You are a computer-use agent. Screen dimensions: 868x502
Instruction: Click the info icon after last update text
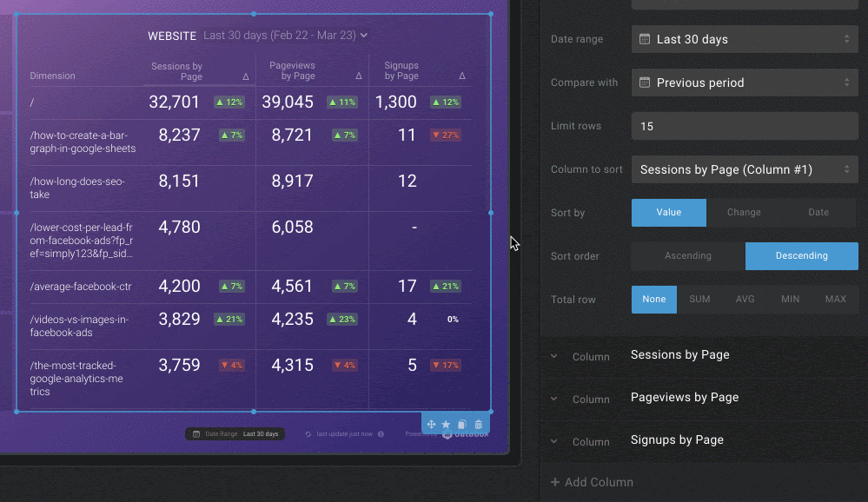(x=381, y=434)
